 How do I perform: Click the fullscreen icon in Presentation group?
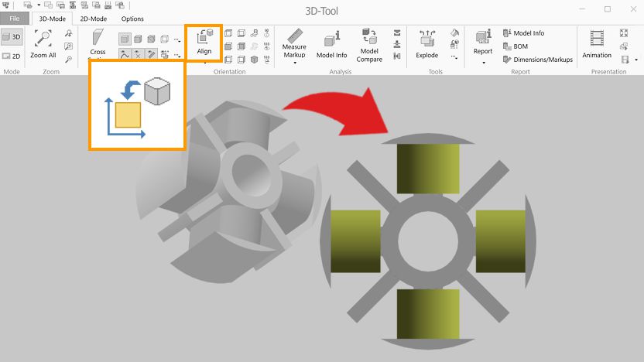click(x=625, y=33)
